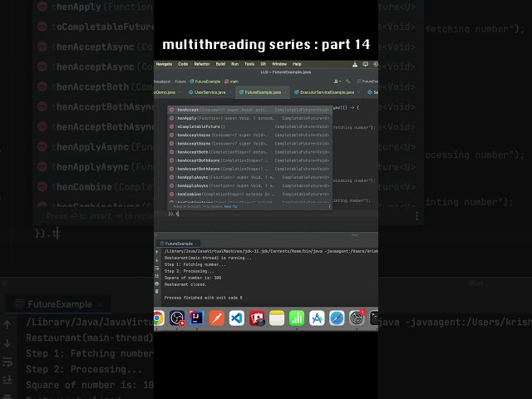Image resolution: width=532 pixels, height=399 pixels.
Task: Open Numbers from the dock
Action: pos(297,318)
